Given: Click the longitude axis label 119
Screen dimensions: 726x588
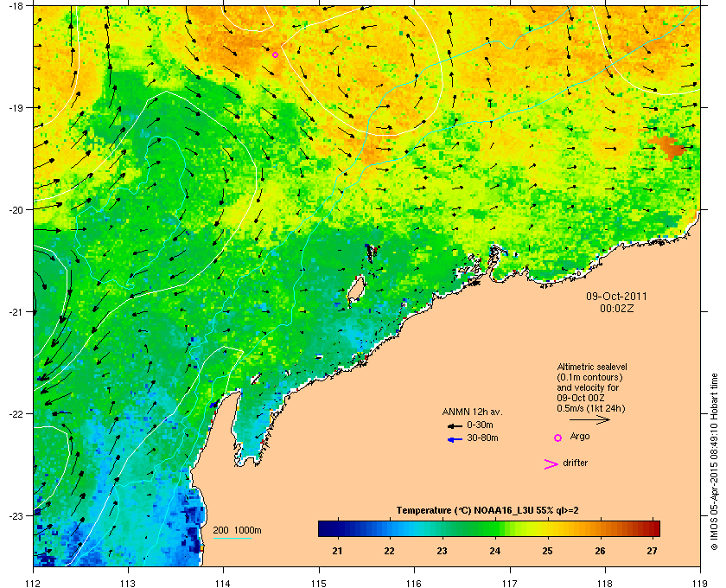Looking at the screenshot, I should coord(700,584).
